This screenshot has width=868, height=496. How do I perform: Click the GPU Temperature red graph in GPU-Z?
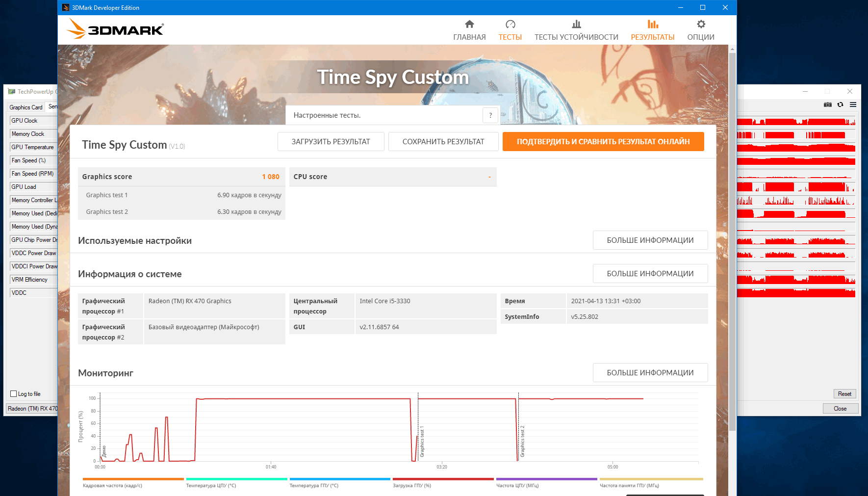[x=796, y=147]
